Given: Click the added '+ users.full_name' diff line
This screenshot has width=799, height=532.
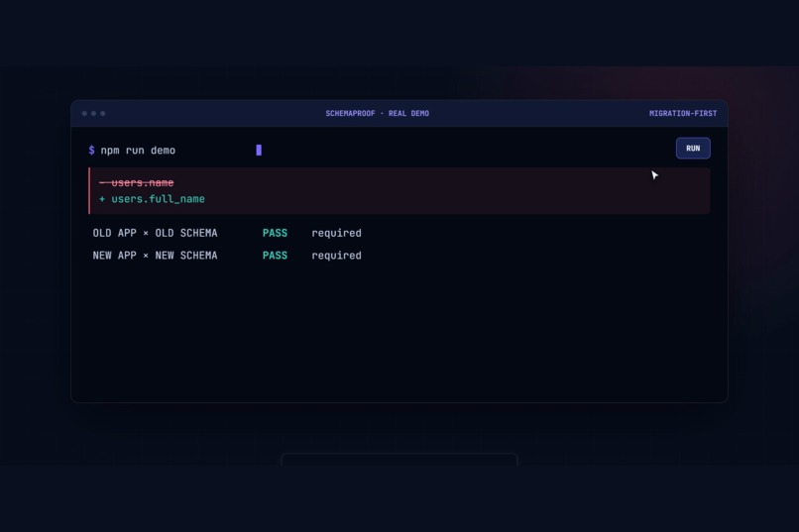Looking at the screenshot, I should point(152,199).
